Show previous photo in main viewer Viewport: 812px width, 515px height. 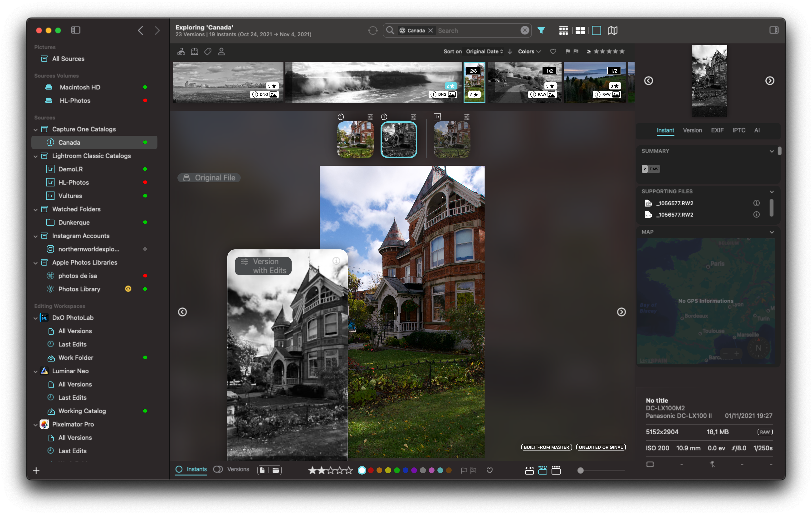tap(182, 312)
